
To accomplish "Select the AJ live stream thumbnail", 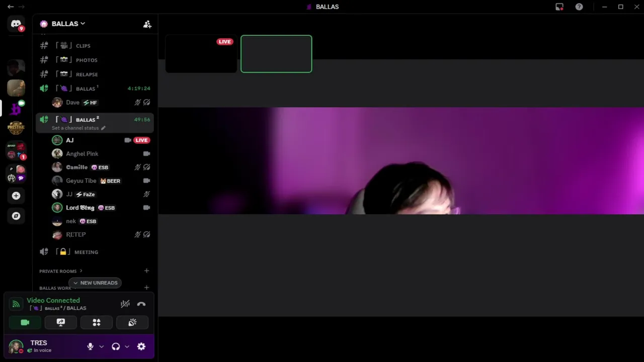I will [201, 54].
